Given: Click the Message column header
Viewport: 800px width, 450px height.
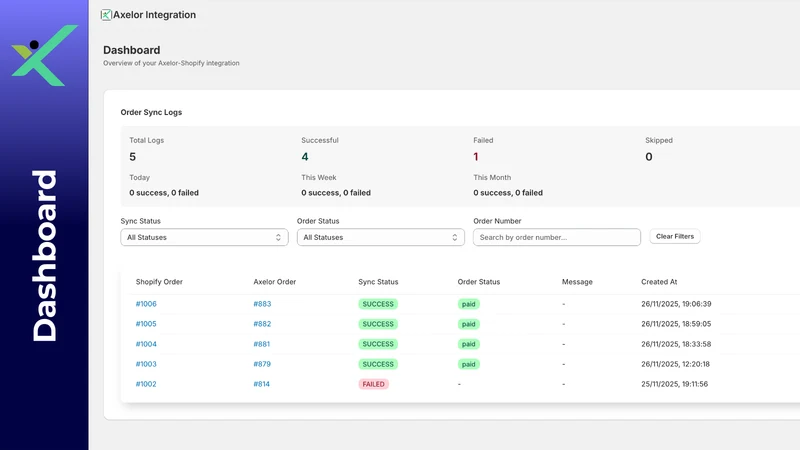Looking at the screenshot, I should coord(577,282).
